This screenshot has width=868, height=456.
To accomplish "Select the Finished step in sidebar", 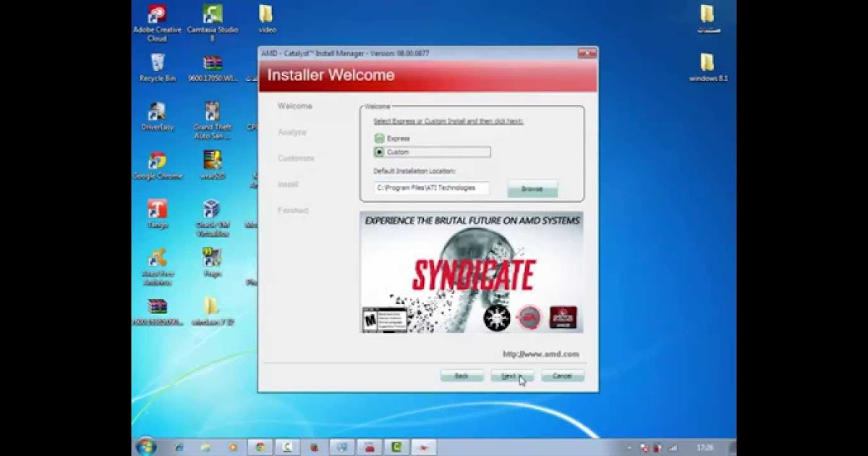I will tap(293, 211).
